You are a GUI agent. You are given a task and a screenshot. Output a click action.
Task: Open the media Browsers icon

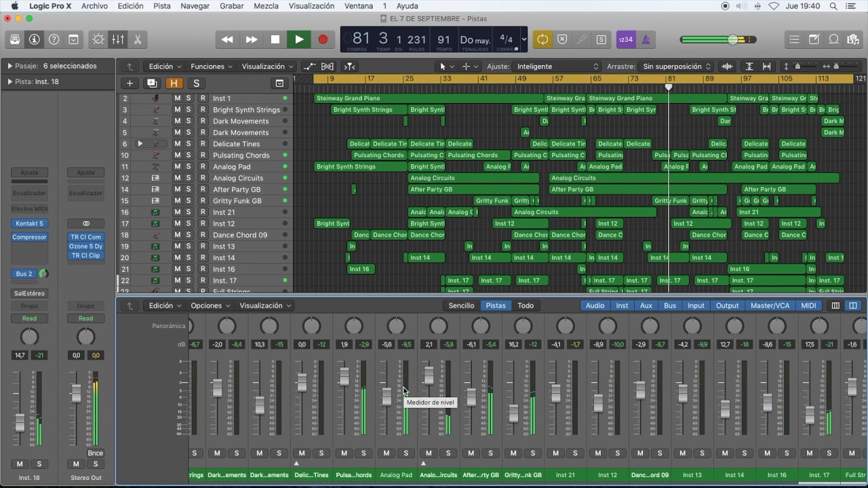pyautogui.click(x=853, y=39)
